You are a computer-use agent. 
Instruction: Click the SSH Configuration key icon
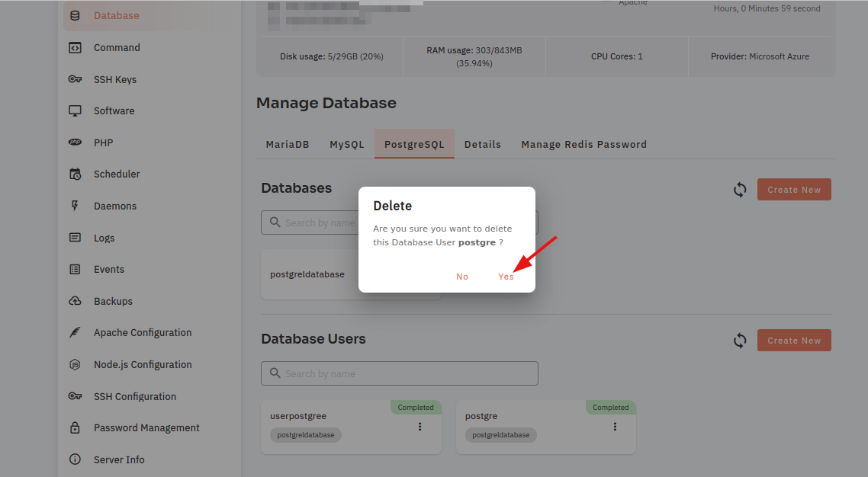click(75, 395)
